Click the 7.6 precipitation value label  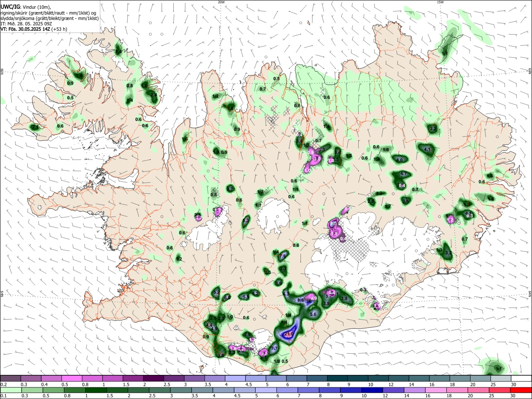pos(283,256)
